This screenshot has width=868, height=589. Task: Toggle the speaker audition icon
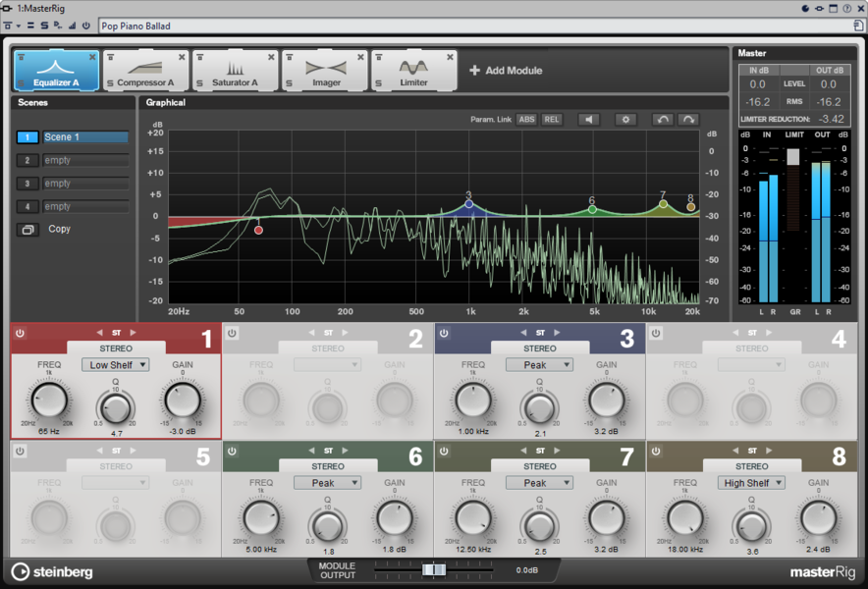[x=588, y=120]
